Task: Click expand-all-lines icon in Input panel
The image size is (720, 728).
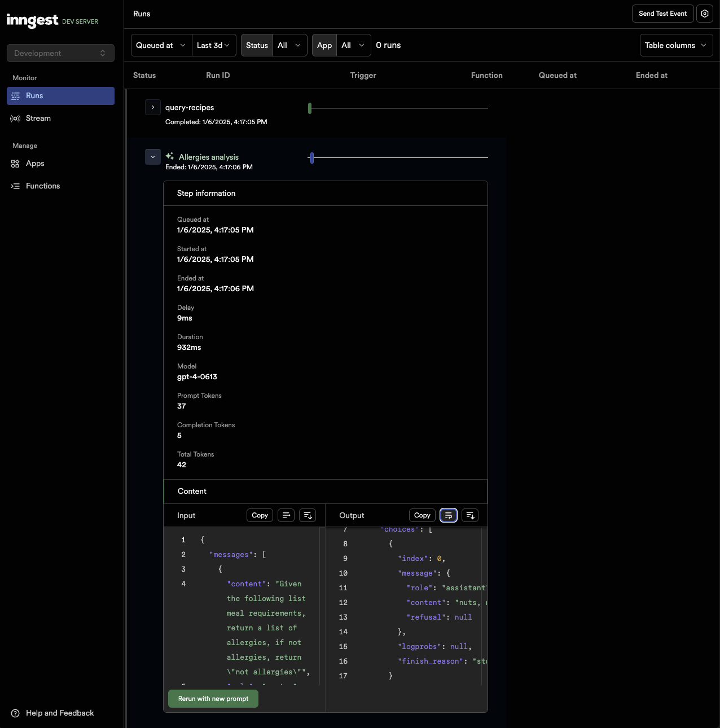Action: (x=308, y=515)
